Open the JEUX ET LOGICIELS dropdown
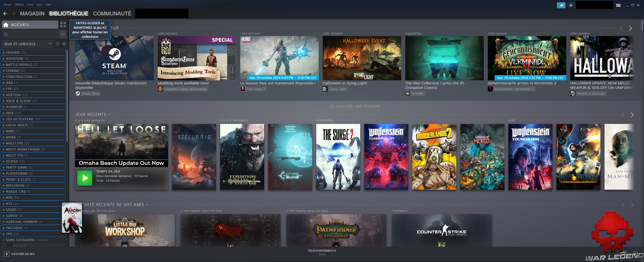 coord(26,44)
